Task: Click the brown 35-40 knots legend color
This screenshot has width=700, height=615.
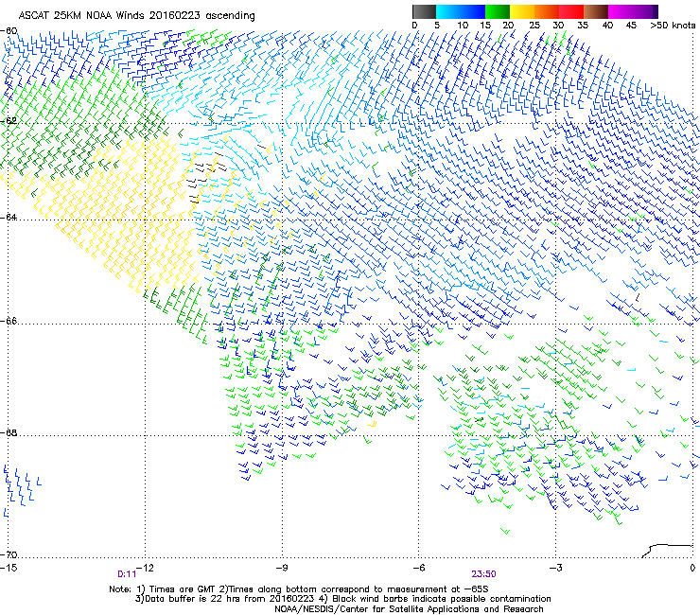Action: (596, 11)
